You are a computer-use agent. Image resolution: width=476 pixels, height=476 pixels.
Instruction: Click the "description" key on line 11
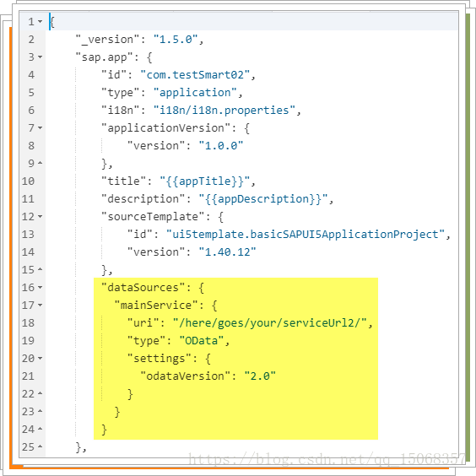[143, 199]
